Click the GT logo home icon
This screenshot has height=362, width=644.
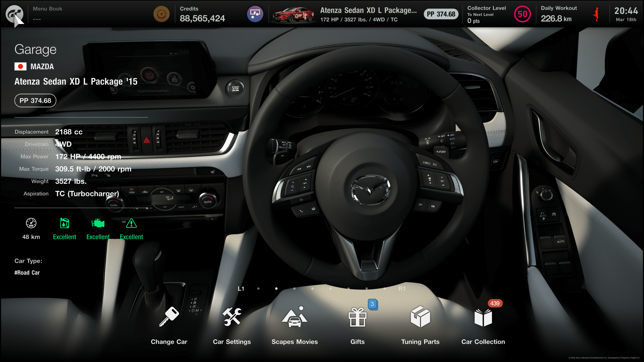pos(14,14)
